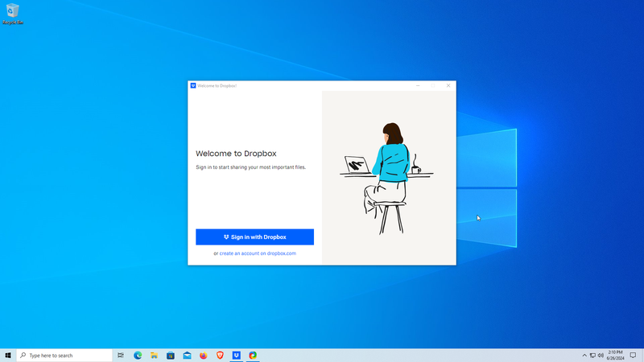Open the Mail app from the taskbar

(187, 355)
